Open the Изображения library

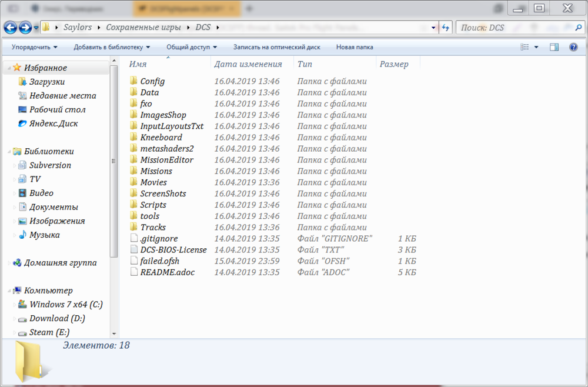pos(51,221)
